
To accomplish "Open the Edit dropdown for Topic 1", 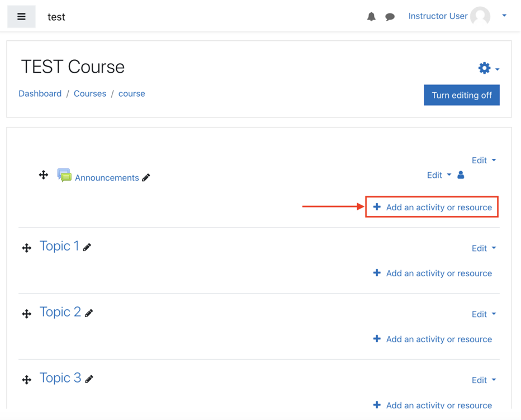I will coord(483,248).
